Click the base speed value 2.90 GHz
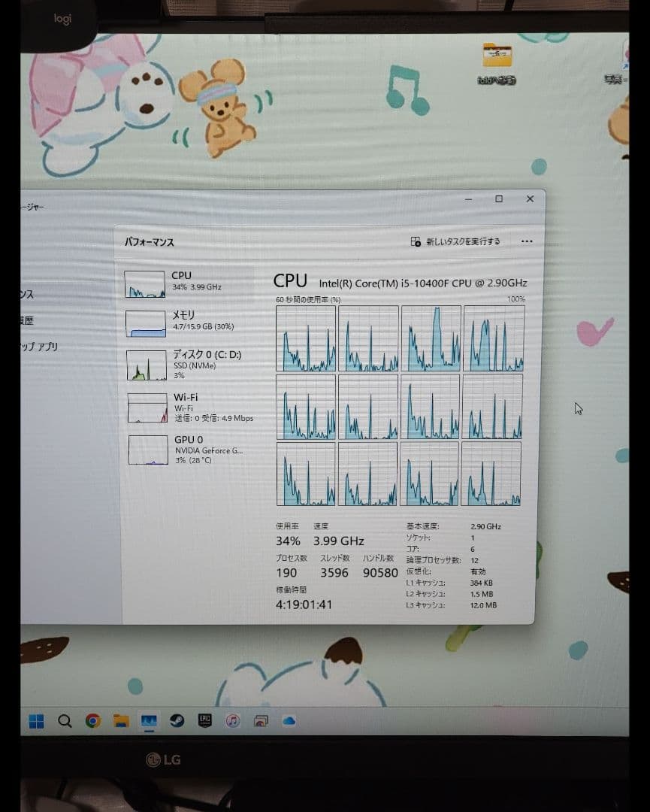The width and height of the screenshot is (650, 812). [485, 526]
